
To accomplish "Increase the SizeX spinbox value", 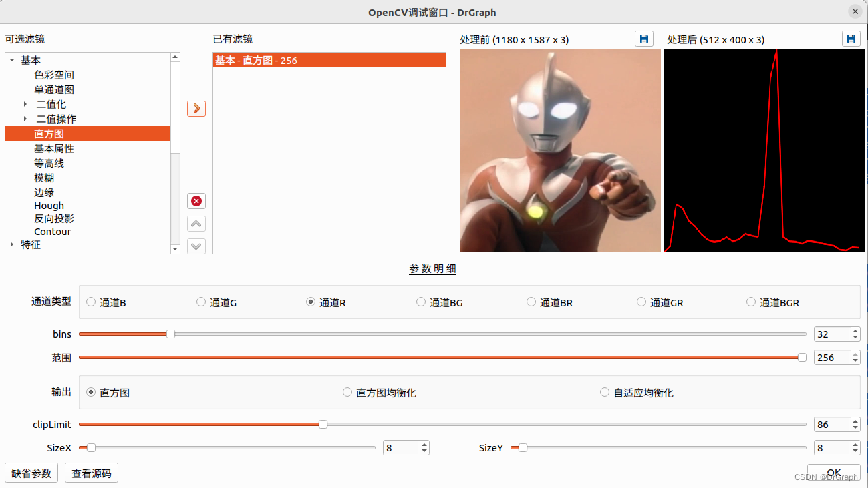I will click(x=424, y=444).
